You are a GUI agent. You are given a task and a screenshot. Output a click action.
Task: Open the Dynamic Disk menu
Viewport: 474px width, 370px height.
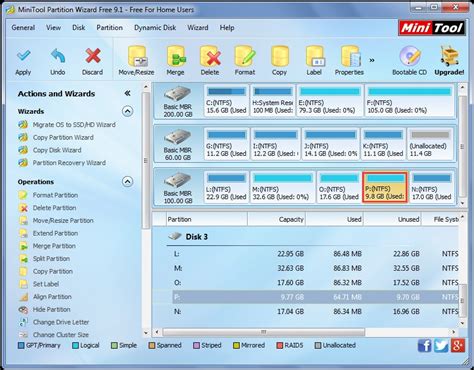pyautogui.click(x=155, y=28)
